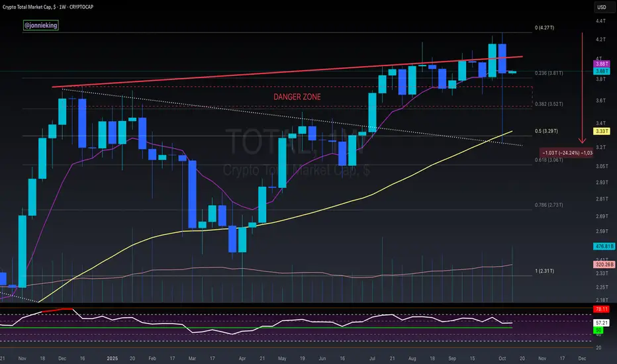Viewport: 617px width, 364px height.
Task: Click the 2.59T price axis label
Action: [x=602, y=232]
